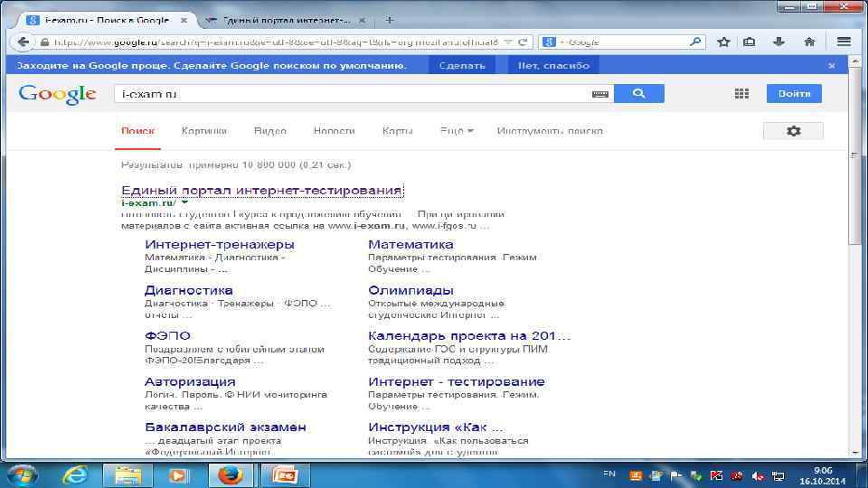The width and height of the screenshot is (868, 488).
Task: Switch to the i-exam.ru Google search tab
Action: 107,20
